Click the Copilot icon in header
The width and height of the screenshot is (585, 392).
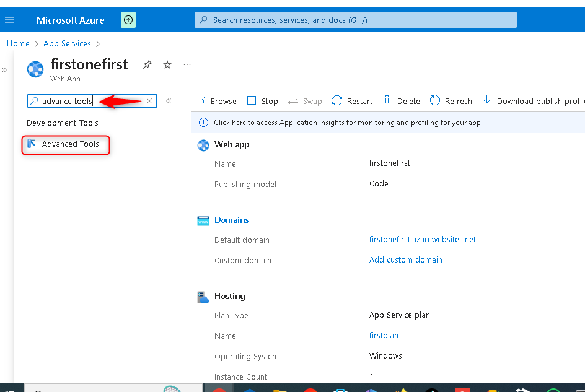tap(128, 20)
